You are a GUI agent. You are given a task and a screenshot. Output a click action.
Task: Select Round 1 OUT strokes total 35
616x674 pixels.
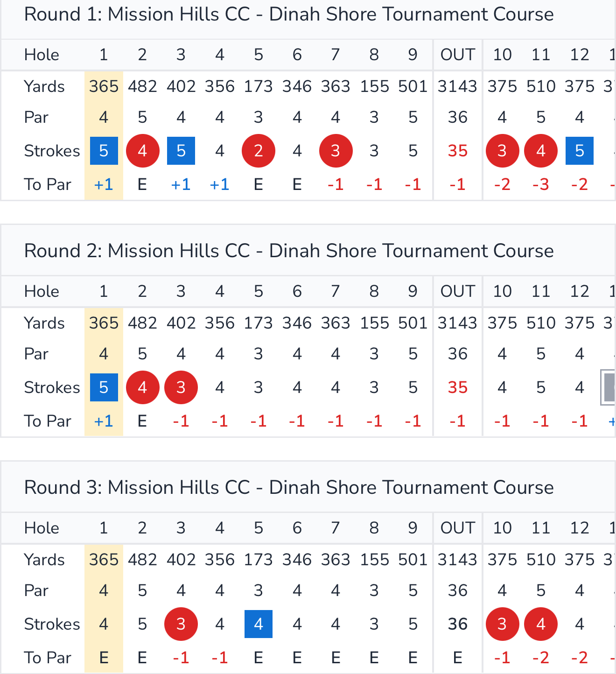(458, 151)
